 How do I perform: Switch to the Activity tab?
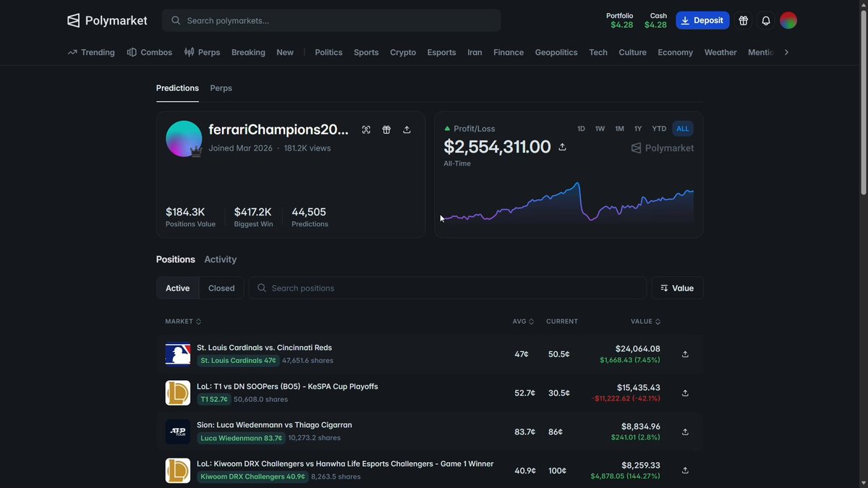(221, 260)
